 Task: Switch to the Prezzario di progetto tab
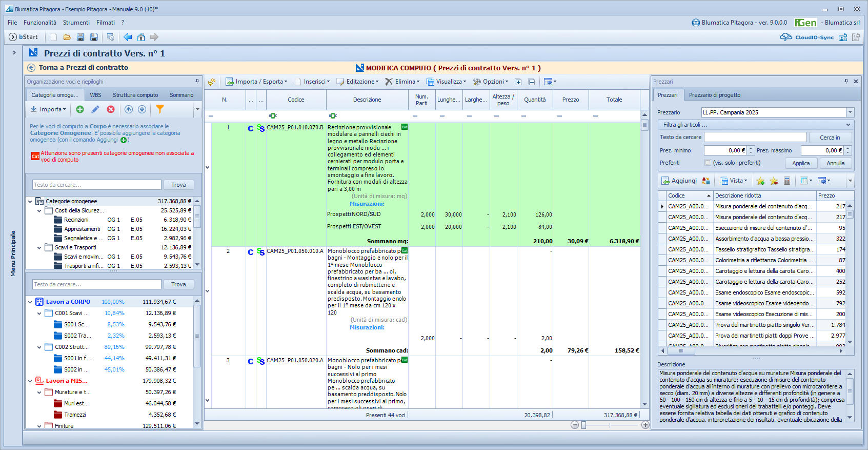tap(714, 95)
